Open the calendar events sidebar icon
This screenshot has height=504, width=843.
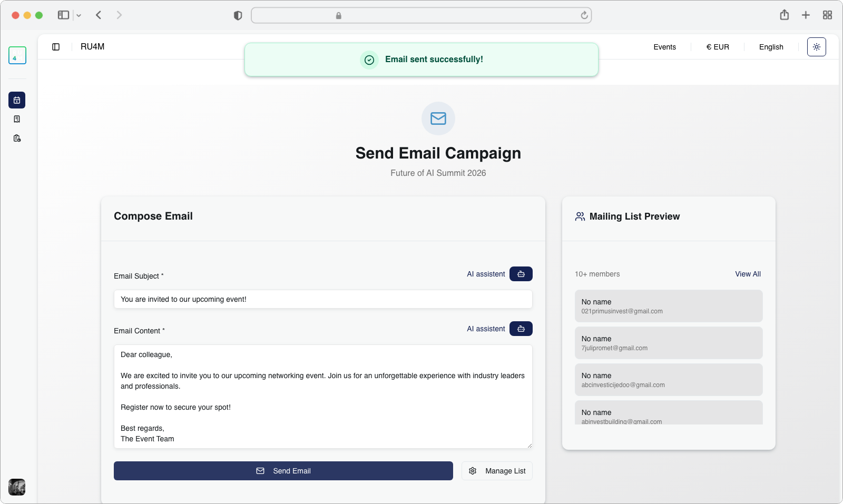17,100
